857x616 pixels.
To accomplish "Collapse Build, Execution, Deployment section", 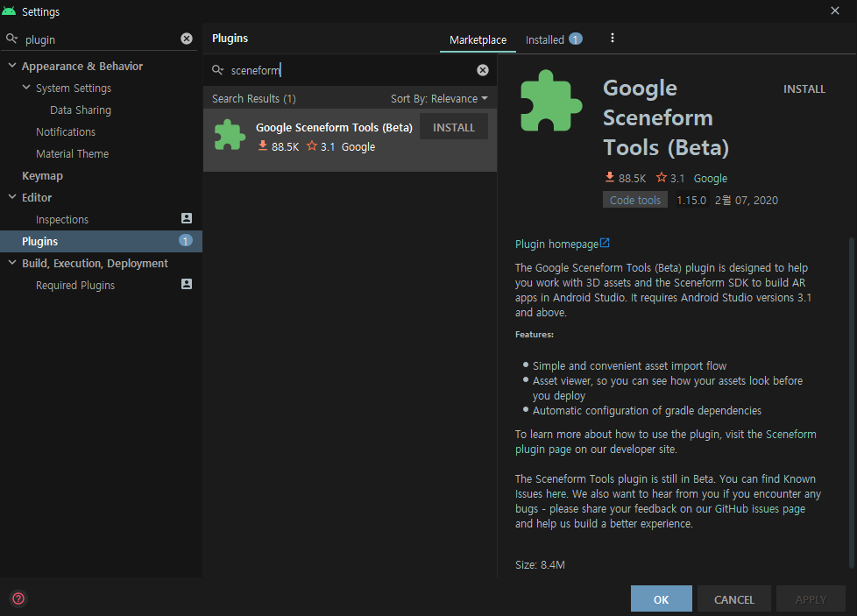I will tap(12, 262).
